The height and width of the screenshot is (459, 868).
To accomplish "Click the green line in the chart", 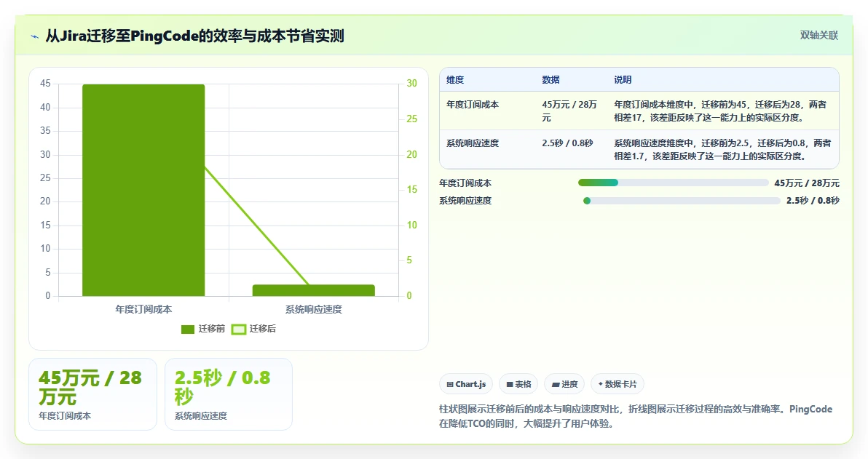I will click(x=257, y=225).
